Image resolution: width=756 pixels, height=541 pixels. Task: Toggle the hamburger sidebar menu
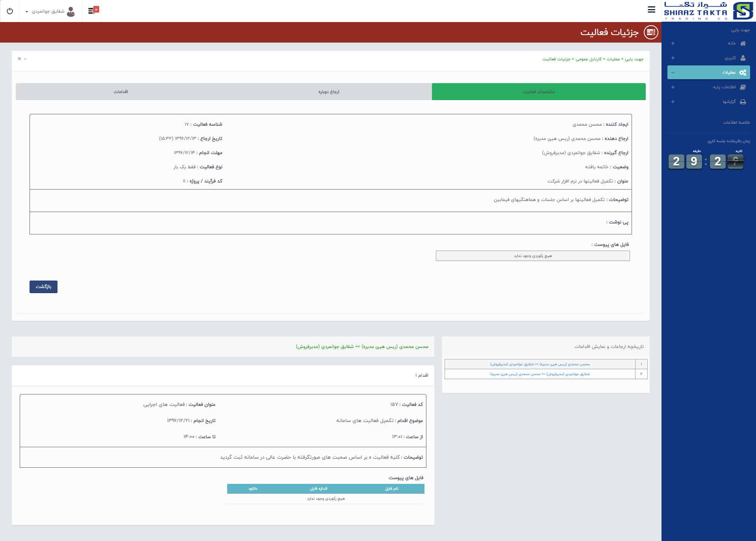point(651,10)
